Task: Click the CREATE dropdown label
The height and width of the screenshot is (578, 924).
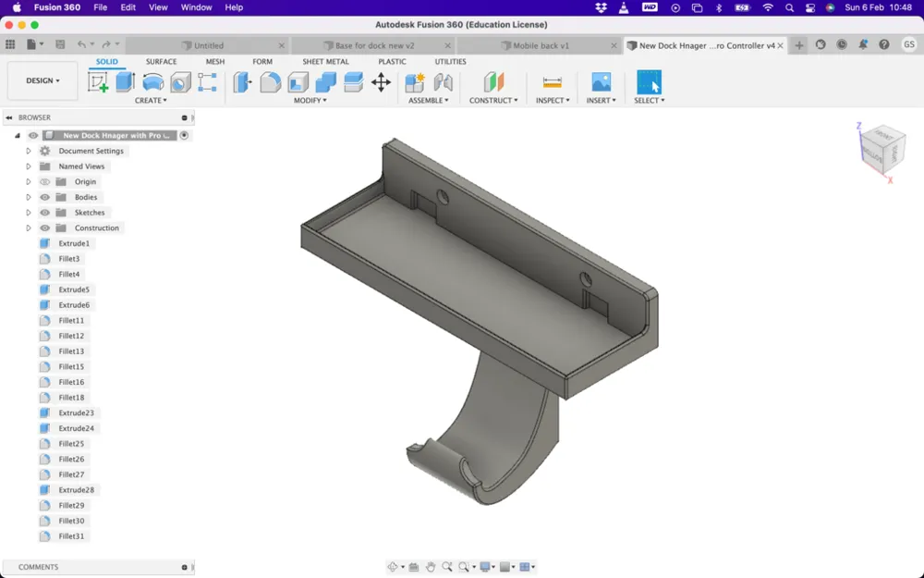Action: coord(151,100)
